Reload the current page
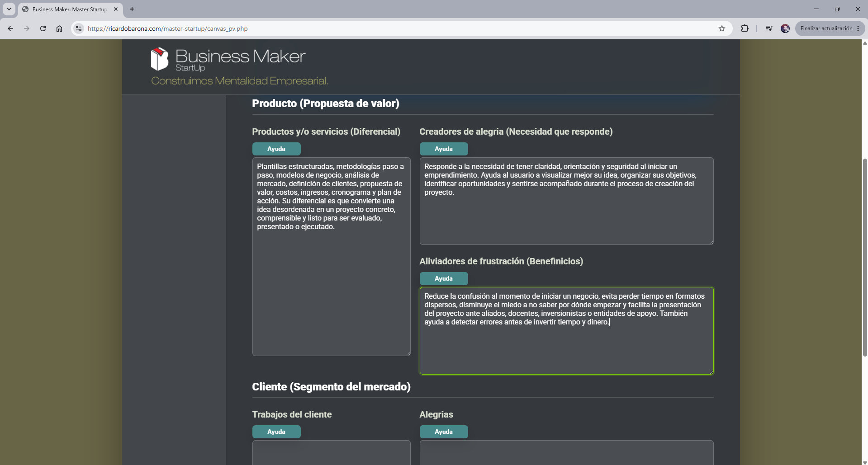The height and width of the screenshot is (465, 868). point(43,28)
